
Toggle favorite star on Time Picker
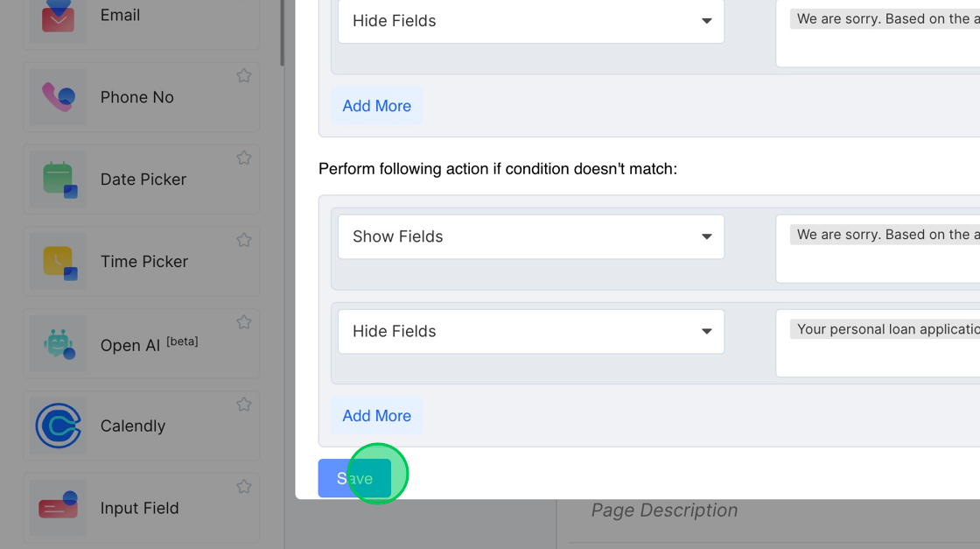(244, 240)
